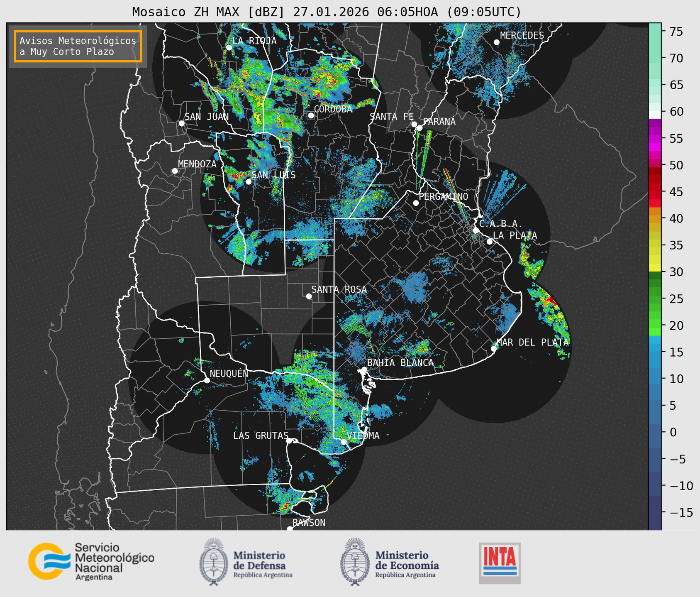The image size is (700, 597).
Task: Click the magenta 55 dBZ band on colorbar
Action: pos(655,138)
